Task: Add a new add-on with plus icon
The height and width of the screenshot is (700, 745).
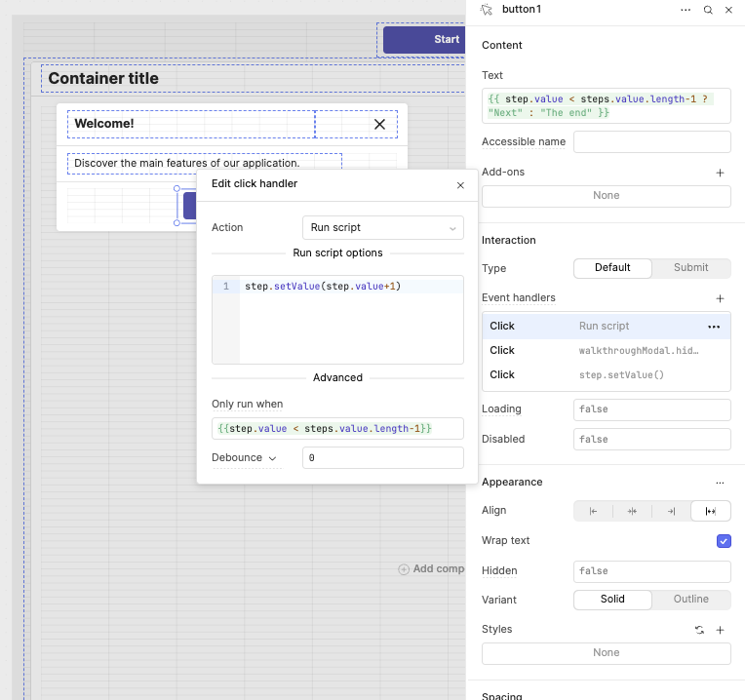Action: click(x=721, y=173)
